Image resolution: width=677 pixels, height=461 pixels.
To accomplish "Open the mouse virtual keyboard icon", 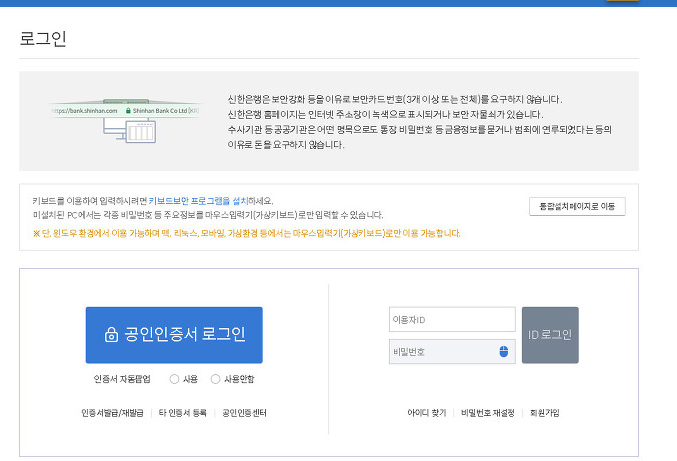I will 503,351.
